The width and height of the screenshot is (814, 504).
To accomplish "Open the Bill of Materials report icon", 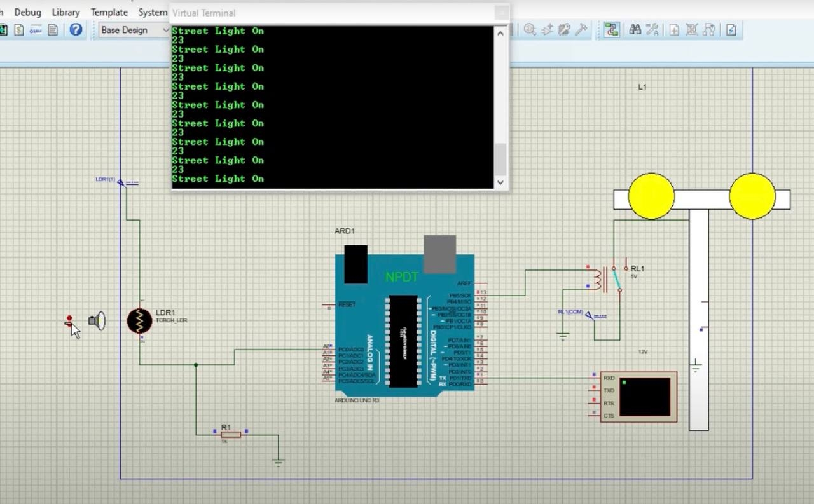I will (18, 30).
